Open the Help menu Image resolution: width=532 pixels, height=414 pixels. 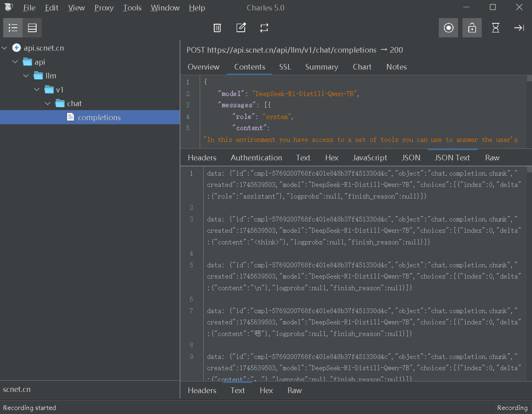coord(197,8)
